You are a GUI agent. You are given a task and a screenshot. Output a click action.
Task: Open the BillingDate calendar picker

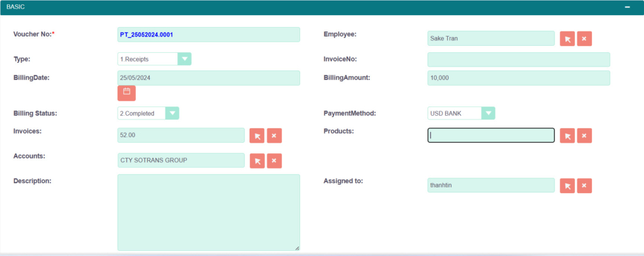126,93
